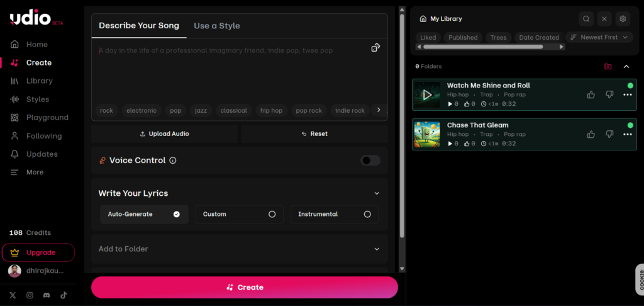Like Watch Me Shine and Roll

[x=591, y=94]
